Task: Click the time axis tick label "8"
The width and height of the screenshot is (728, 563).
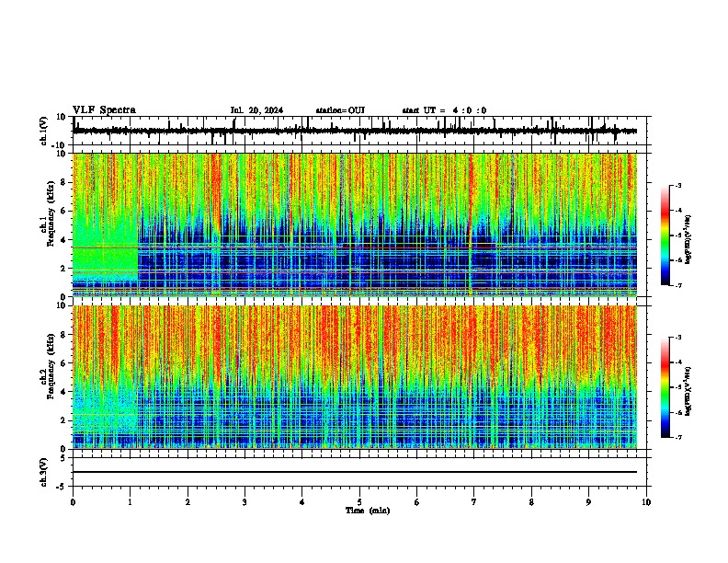Action: tap(531, 502)
